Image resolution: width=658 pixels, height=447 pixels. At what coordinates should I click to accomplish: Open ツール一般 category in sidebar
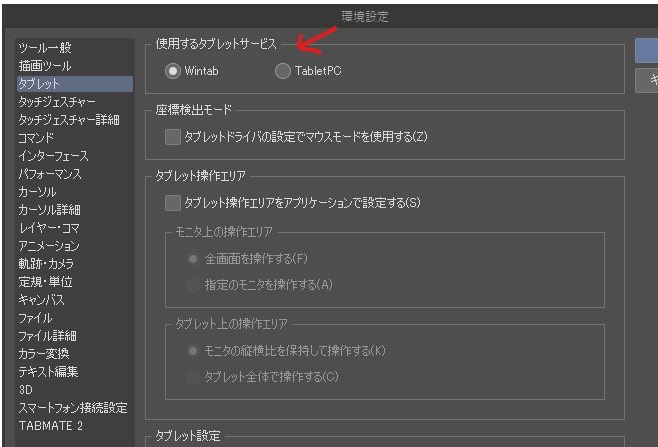[x=75, y=48]
